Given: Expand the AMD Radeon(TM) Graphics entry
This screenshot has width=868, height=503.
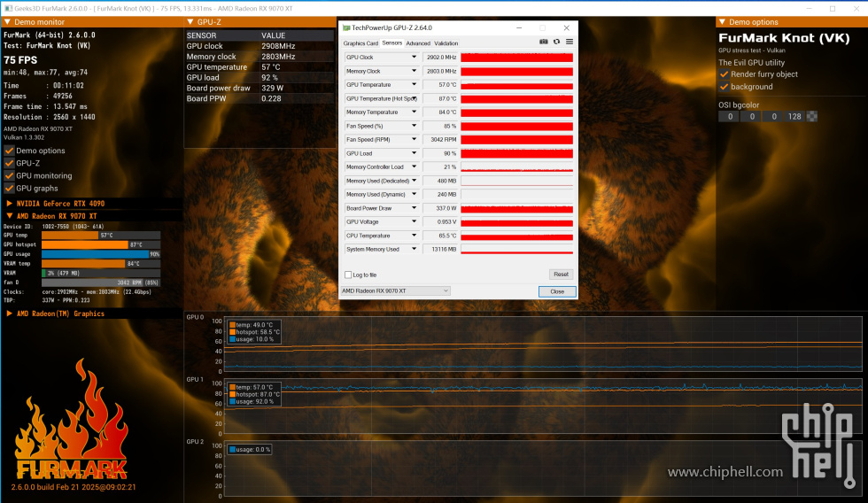Looking at the screenshot, I should click(10, 313).
